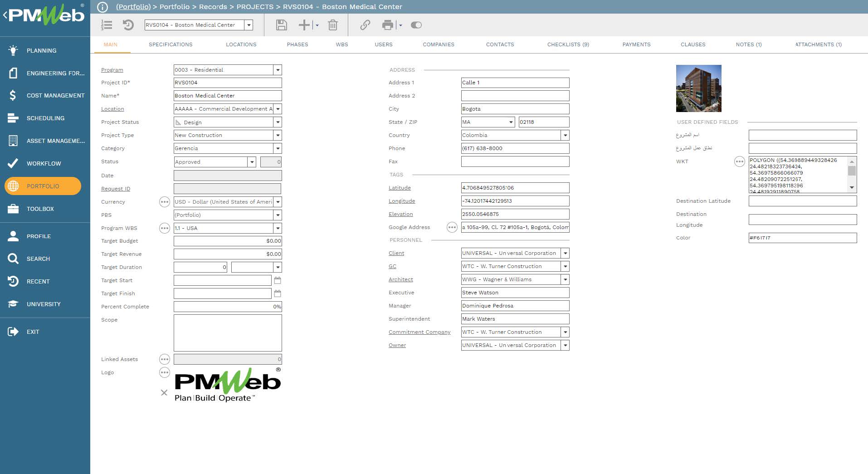Open Cost Management in the sidebar
The height and width of the screenshot is (474, 868).
55,96
